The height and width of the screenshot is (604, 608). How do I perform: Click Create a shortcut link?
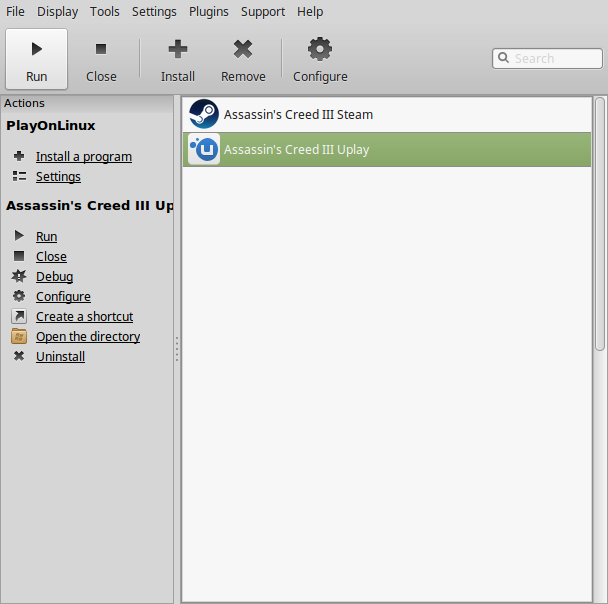(85, 317)
